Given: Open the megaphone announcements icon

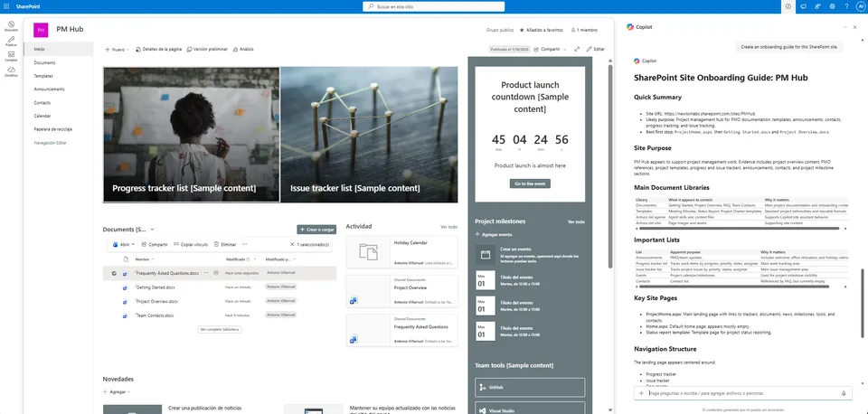Looking at the screenshot, I should [803, 6].
